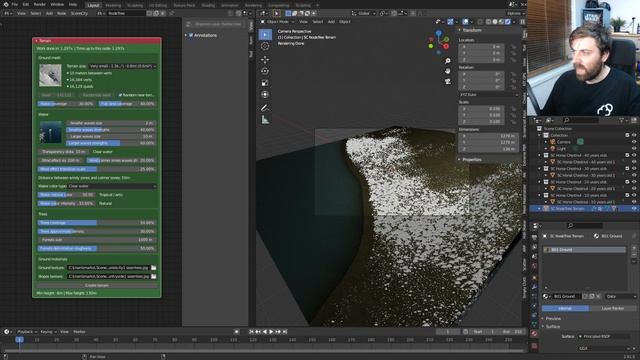Toggle camera view icon in viewport
The width and height of the screenshot is (640, 360).
[448, 81]
